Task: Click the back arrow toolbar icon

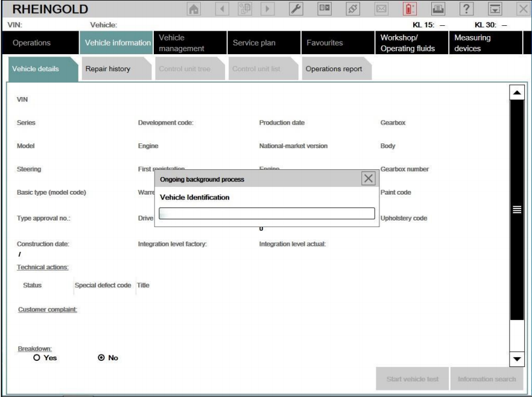Action: pos(222,9)
